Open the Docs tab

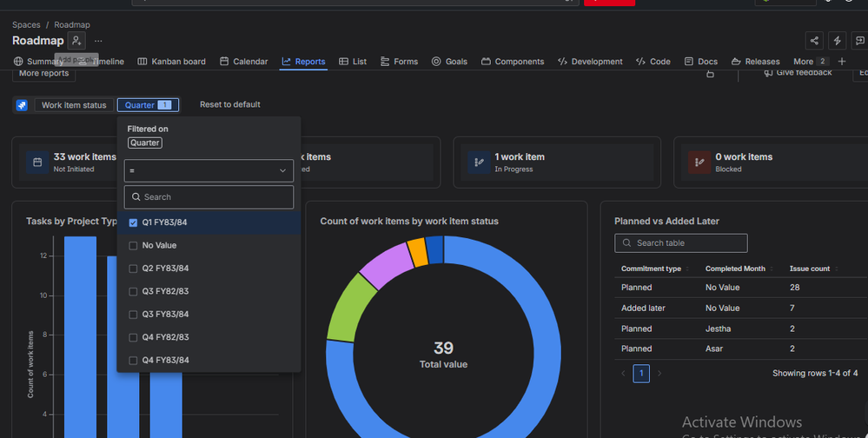[701, 62]
